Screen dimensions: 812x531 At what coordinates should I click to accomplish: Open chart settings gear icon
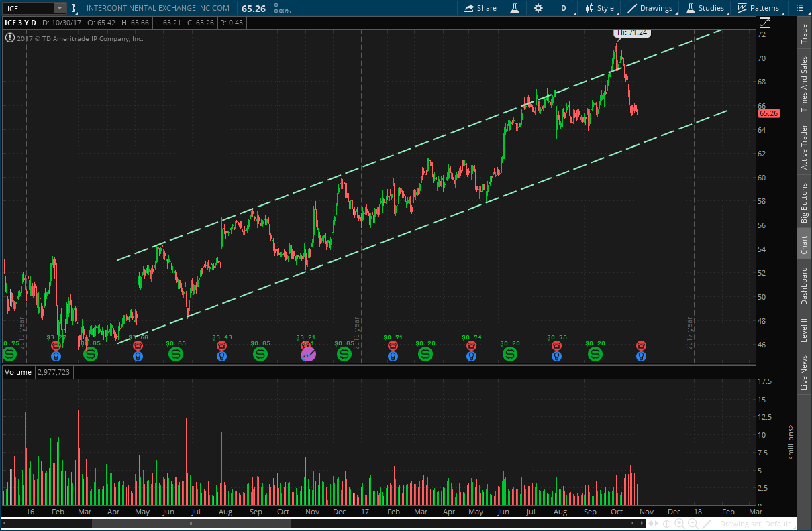(x=538, y=8)
